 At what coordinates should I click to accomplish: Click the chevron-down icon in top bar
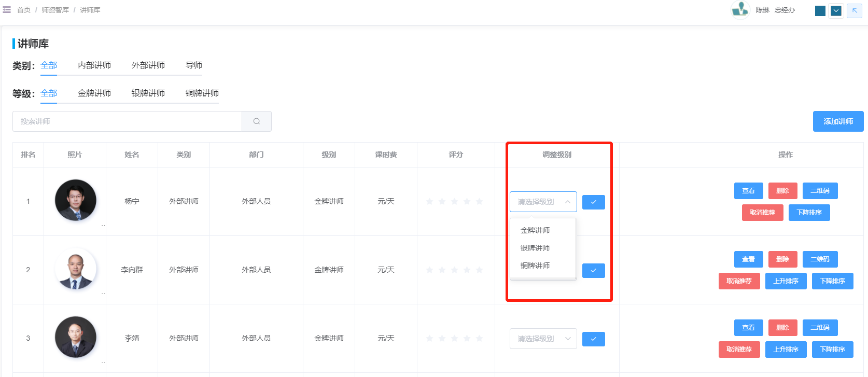click(x=836, y=11)
